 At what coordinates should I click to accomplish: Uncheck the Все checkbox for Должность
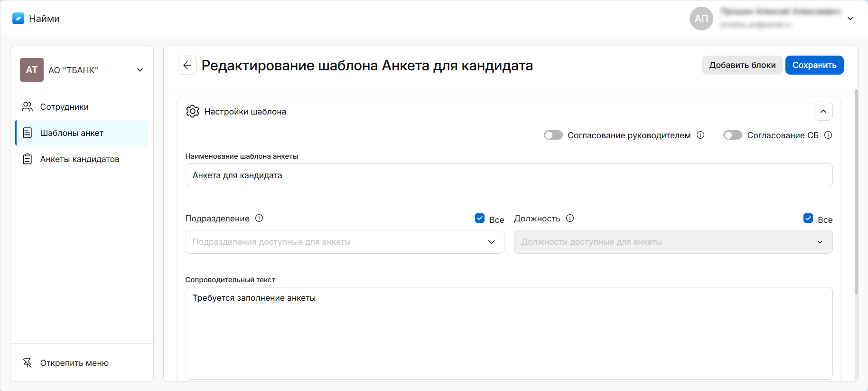click(808, 219)
